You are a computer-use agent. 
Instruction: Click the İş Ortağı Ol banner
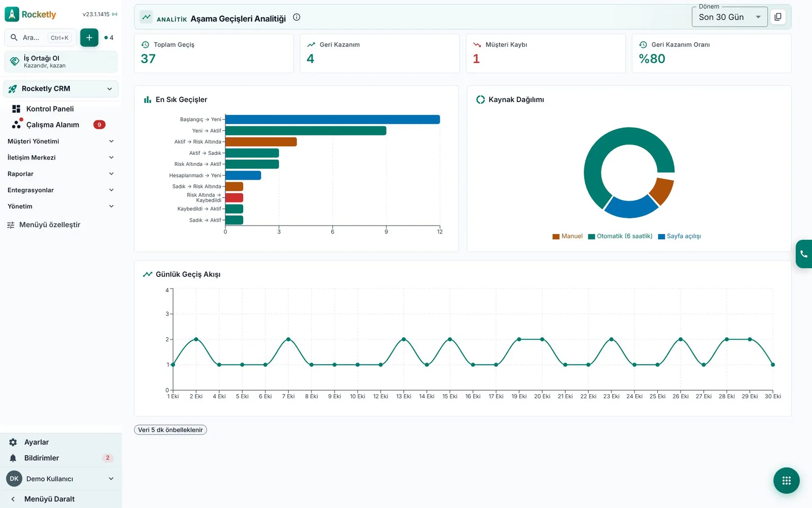pyautogui.click(x=61, y=62)
